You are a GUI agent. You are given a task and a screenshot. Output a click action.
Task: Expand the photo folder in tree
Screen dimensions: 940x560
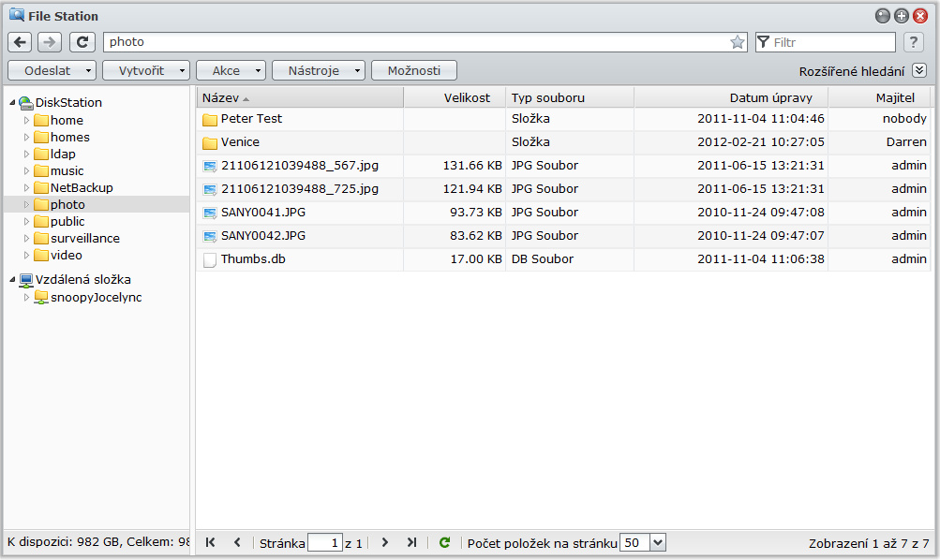point(26,204)
